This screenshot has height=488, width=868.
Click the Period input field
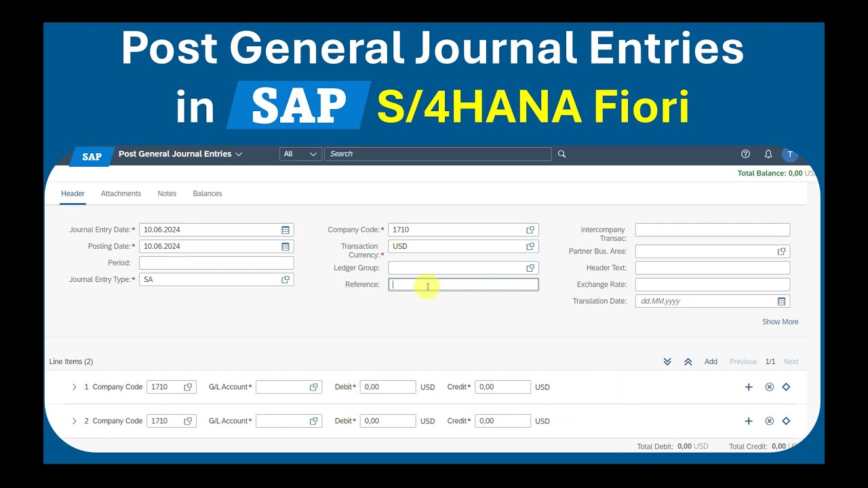216,263
